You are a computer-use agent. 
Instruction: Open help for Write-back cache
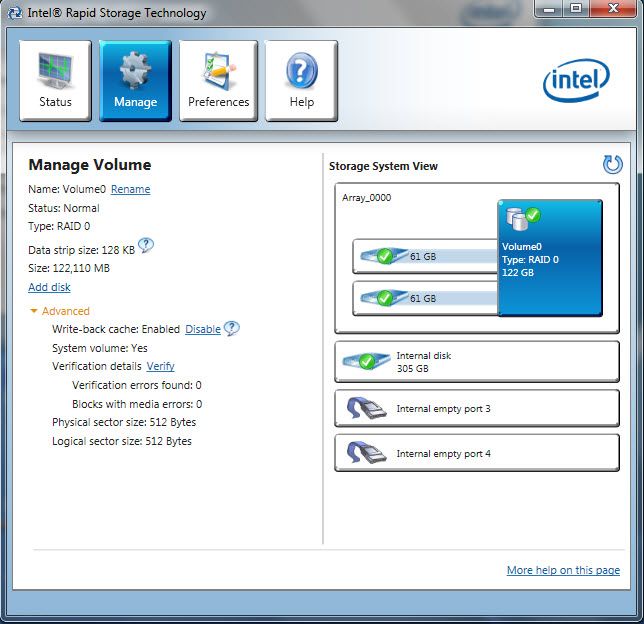[232, 328]
